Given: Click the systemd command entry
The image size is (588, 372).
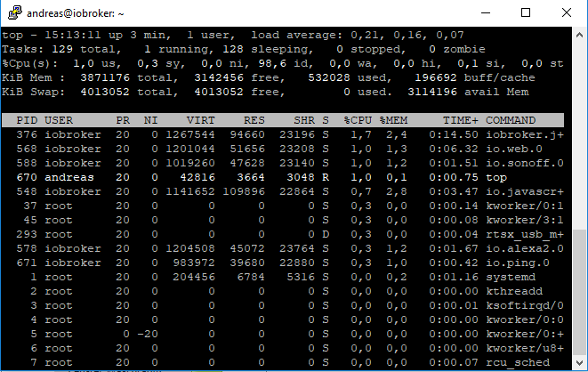Looking at the screenshot, I should click(x=511, y=277).
